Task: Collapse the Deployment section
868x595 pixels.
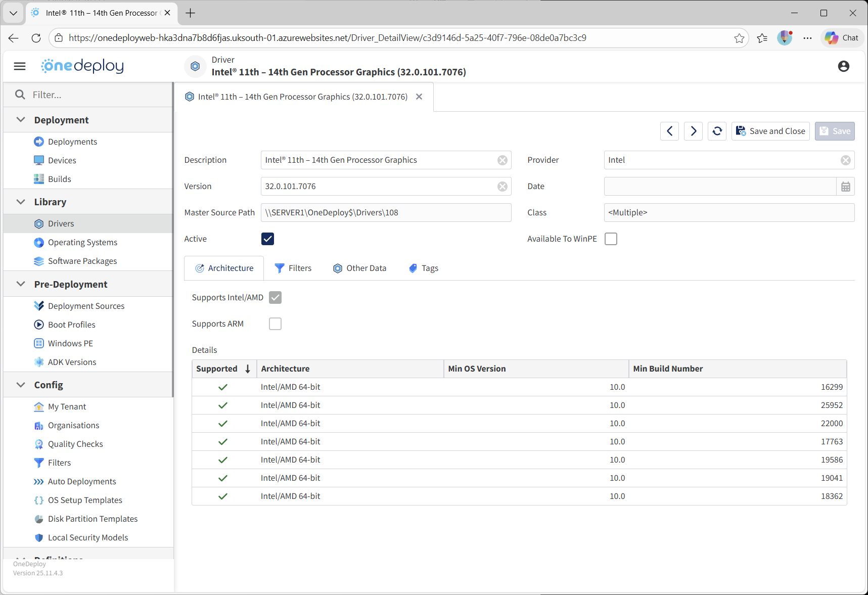Action: coord(21,120)
